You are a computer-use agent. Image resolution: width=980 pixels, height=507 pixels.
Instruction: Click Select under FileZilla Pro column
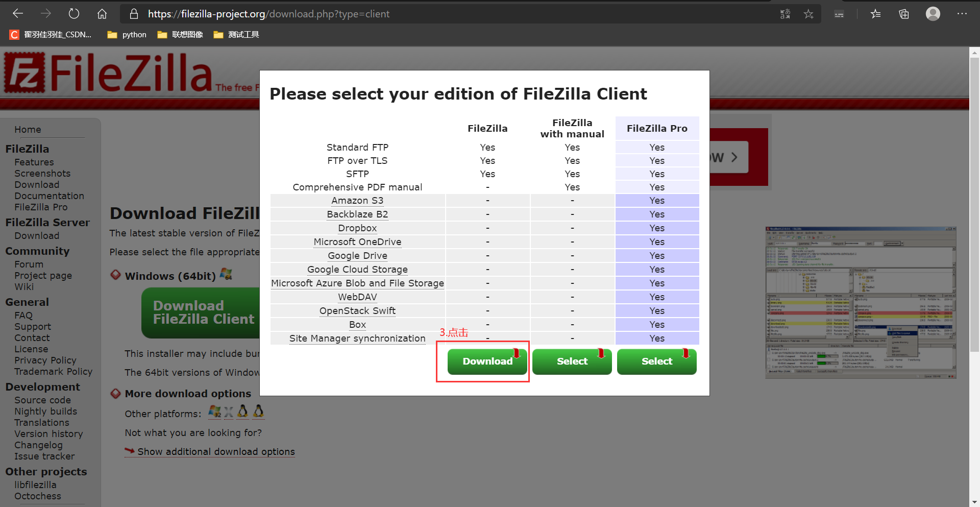(x=656, y=361)
